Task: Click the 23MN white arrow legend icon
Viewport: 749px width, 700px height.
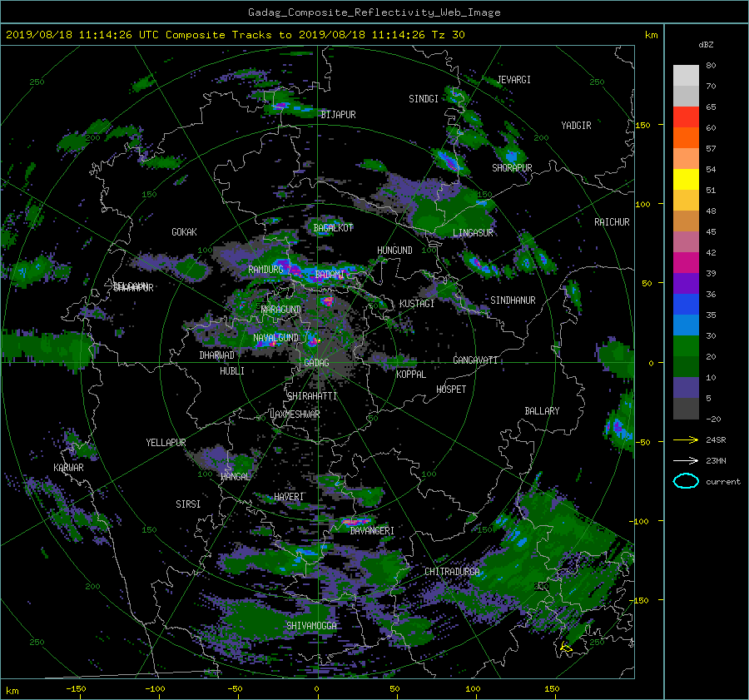Action: click(x=686, y=460)
